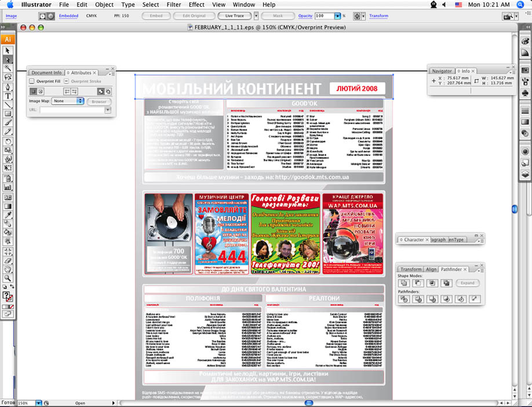
Task: Click the Transform link in control bar
Action: click(378, 16)
